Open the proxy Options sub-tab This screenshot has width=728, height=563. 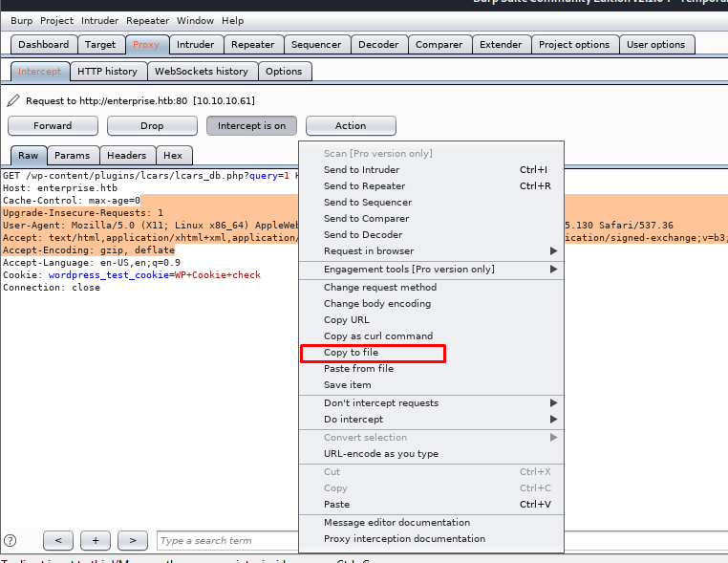coord(284,72)
